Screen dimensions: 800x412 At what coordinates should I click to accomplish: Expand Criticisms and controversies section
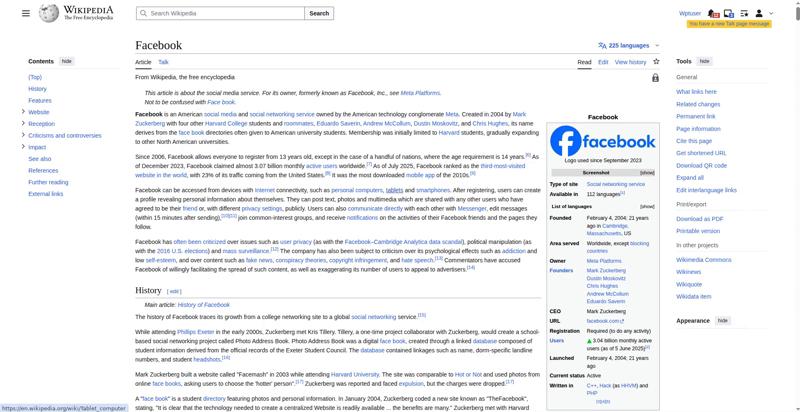tap(22, 135)
